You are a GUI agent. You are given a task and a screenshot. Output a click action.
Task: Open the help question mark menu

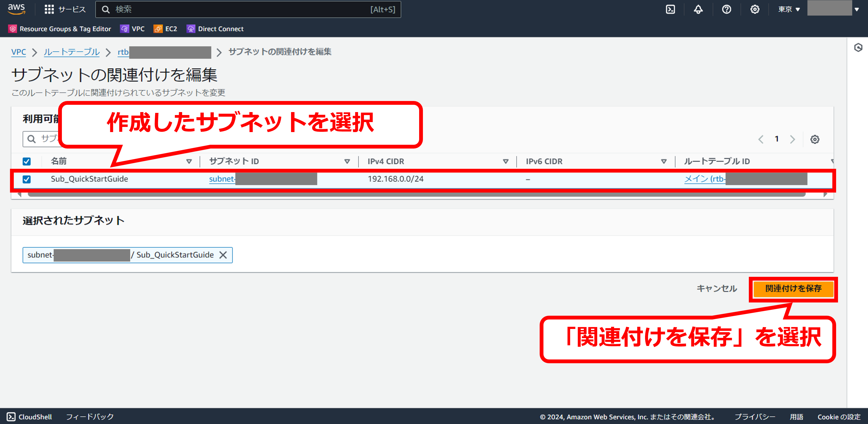726,9
